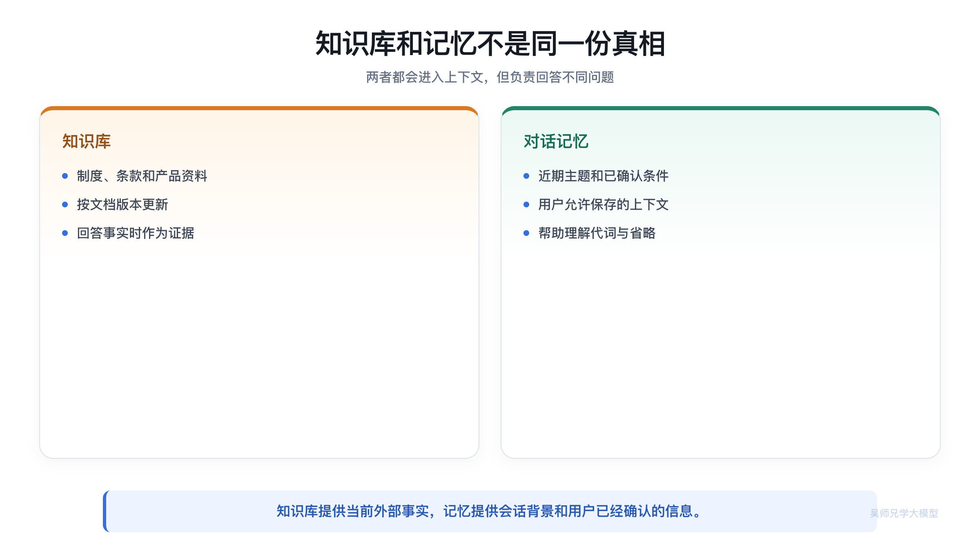Click bullet text 按文档版本更新
This screenshot has height=551, width=980.
[x=122, y=204]
